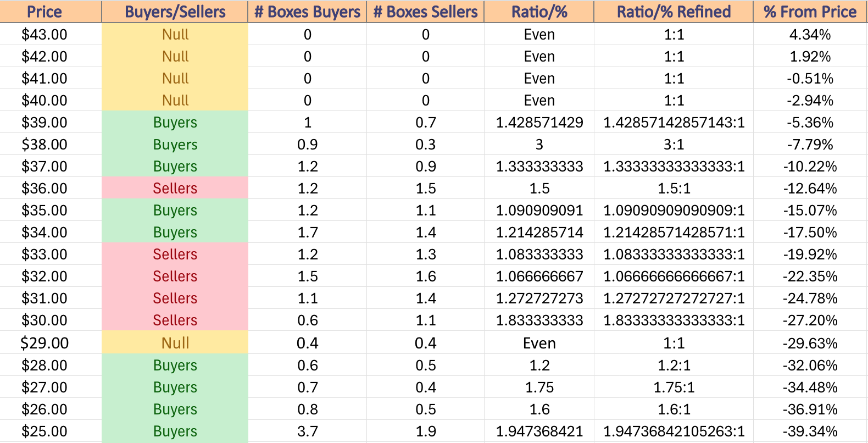Click the % From Price header
868x443 pixels.
pos(810,12)
